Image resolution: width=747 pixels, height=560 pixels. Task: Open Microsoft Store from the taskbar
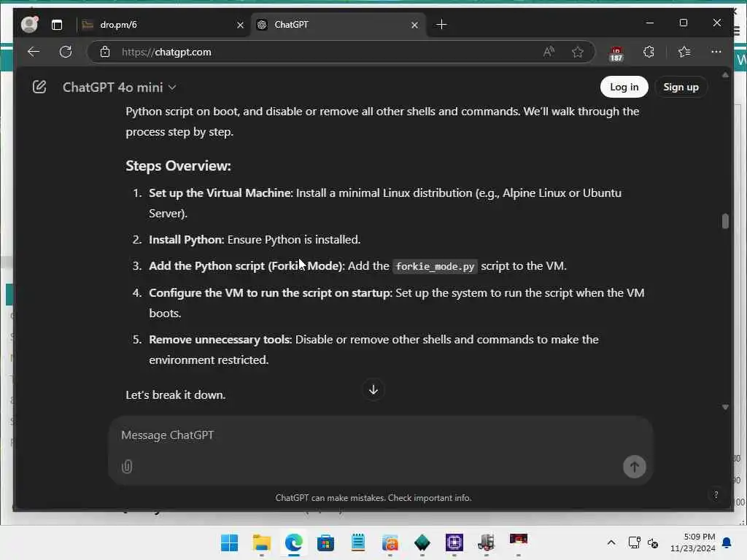326,542
